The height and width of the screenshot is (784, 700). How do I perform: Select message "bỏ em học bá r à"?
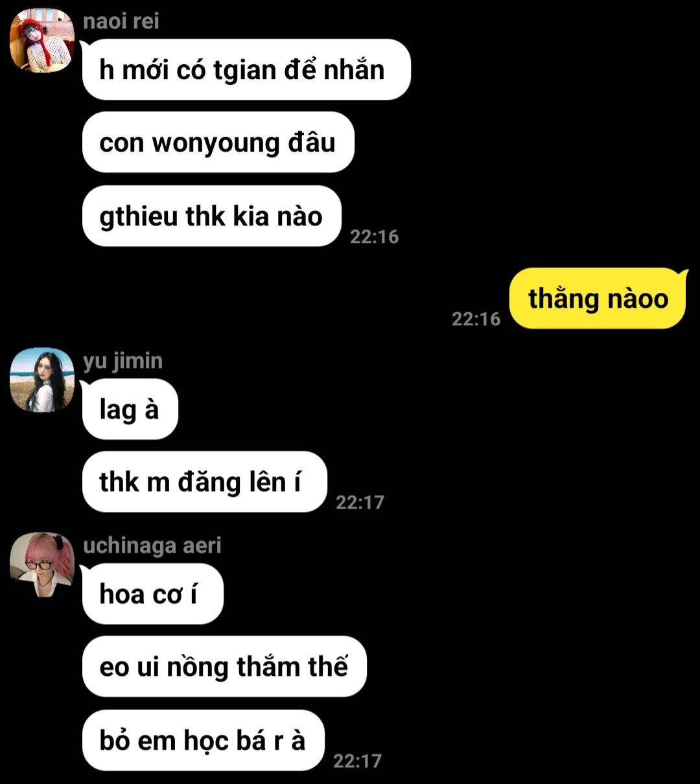(x=204, y=740)
